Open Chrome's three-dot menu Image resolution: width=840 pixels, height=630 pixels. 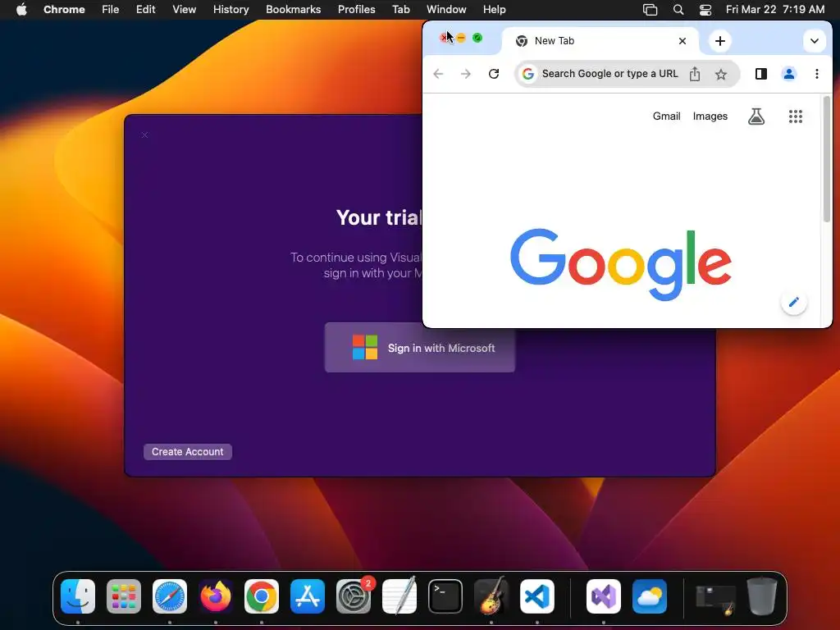(x=817, y=74)
